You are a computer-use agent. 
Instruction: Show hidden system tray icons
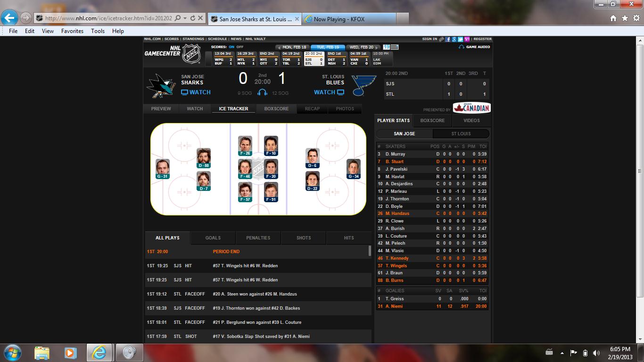pos(562,353)
